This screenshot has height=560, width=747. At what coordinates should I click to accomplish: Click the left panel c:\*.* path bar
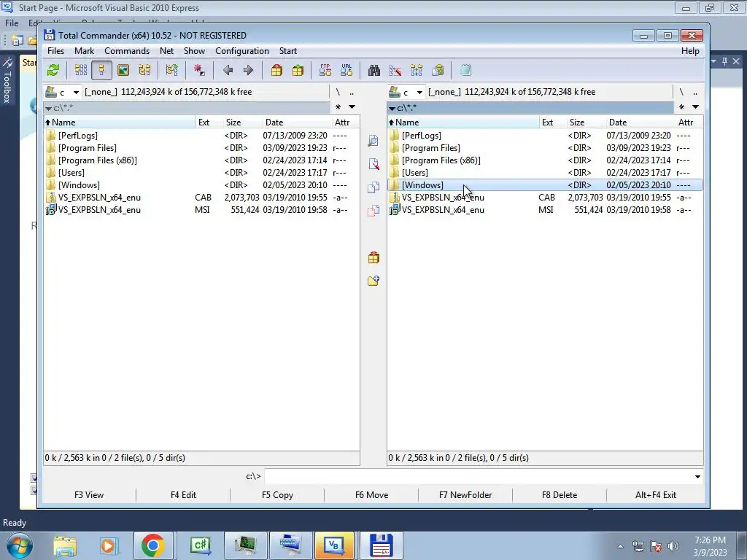tap(187, 108)
